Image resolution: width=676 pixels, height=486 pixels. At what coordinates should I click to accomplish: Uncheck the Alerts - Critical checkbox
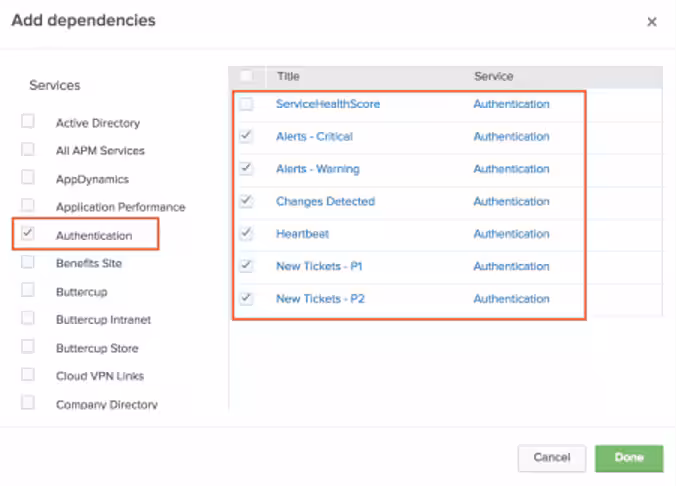point(246,136)
